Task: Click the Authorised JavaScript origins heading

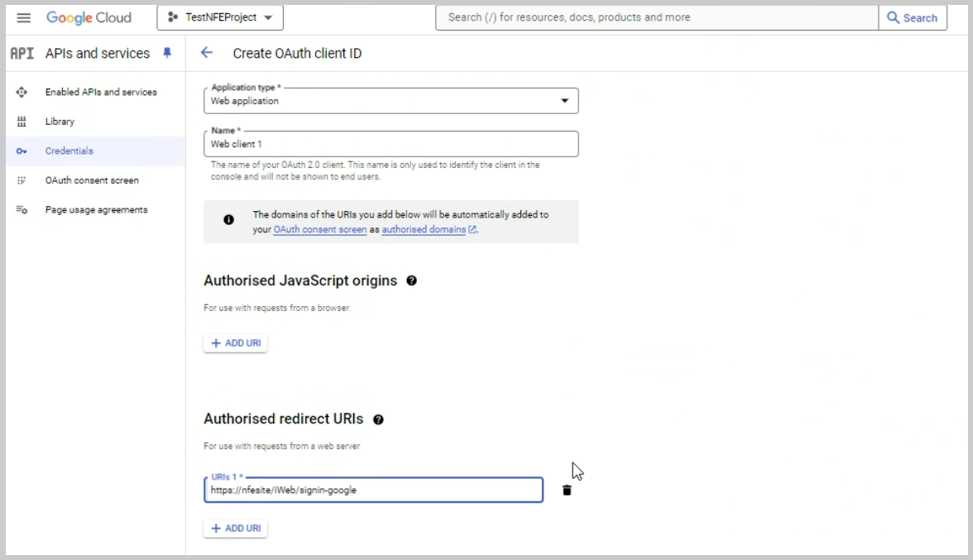Action: (300, 281)
